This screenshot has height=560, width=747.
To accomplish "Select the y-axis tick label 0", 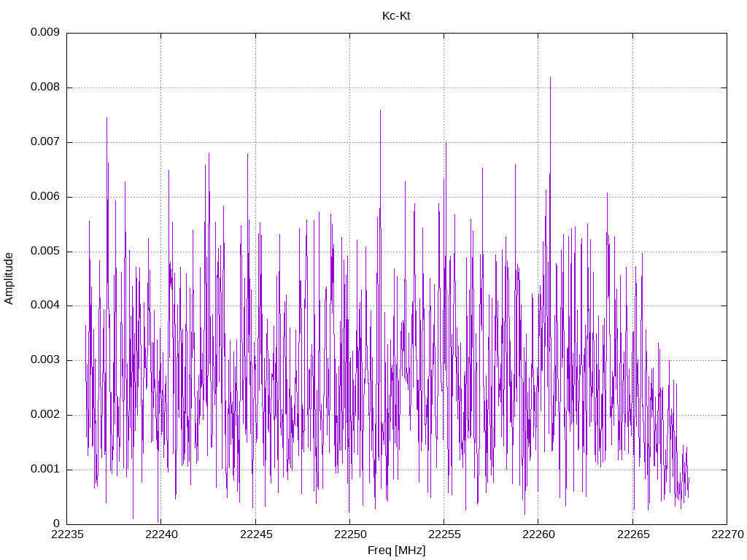I will click(57, 524).
